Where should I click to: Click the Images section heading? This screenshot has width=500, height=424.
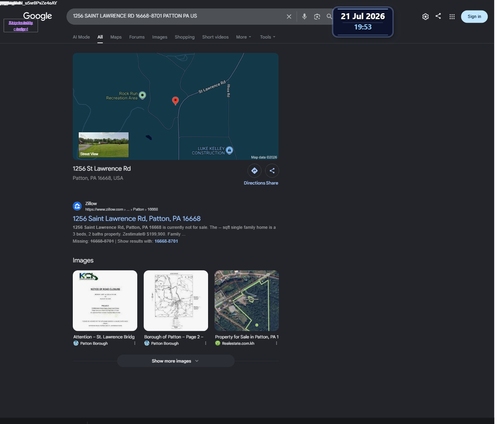(x=83, y=260)
